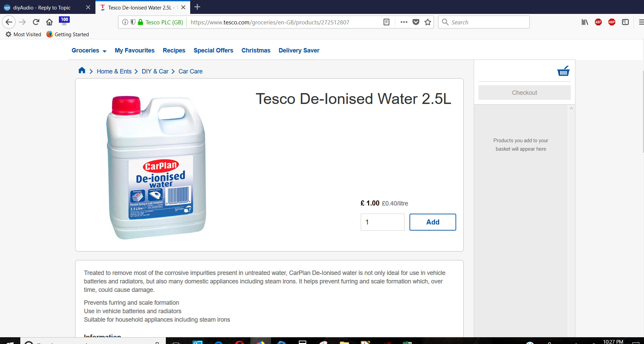Click the Tesco home breadcrumb icon
This screenshot has width=644, height=344.
(82, 70)
